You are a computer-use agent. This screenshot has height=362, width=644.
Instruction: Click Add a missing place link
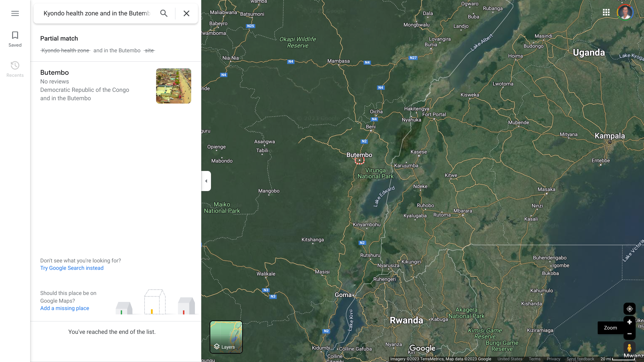(x=65, y=308)
